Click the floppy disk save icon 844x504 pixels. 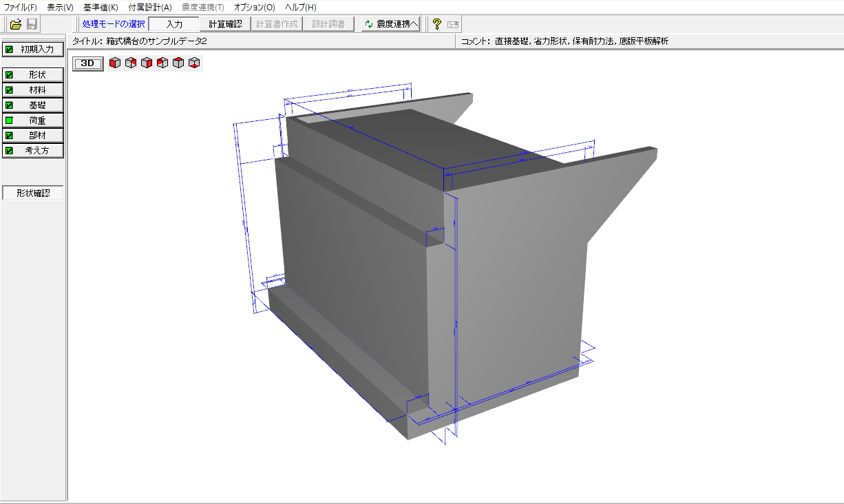pyautogui.click(x=32, y=24)
